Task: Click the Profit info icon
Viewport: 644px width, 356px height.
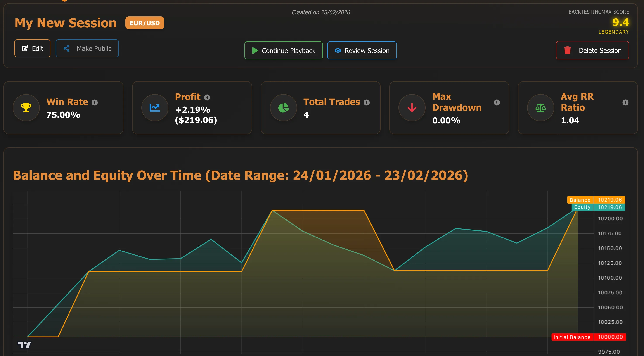Action: point(207,97)
